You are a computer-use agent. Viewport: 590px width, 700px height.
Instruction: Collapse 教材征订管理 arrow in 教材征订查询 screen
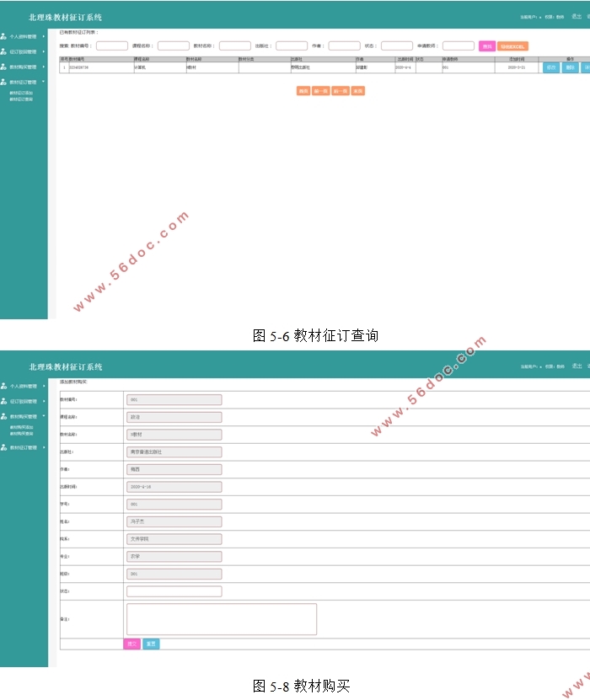[x=43, y=82]
